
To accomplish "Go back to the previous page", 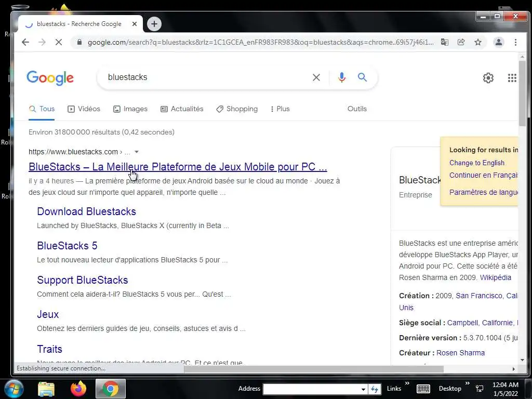I will coord(25,42).
